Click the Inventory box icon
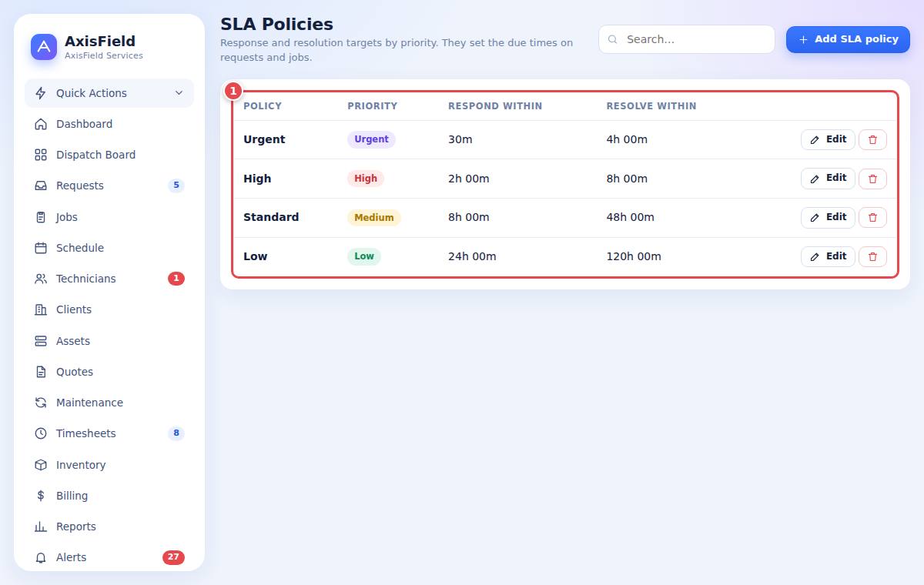 click(41, 465)
